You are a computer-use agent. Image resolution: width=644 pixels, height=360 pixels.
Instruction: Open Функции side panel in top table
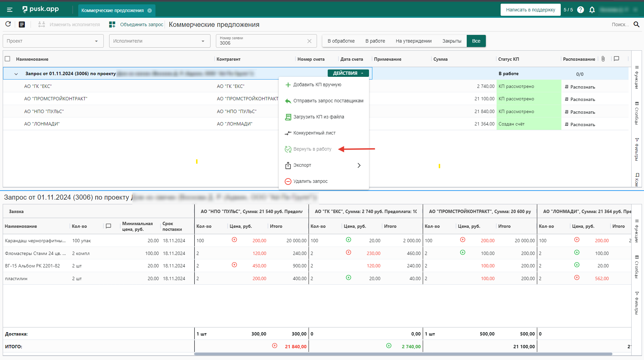coord(637,77)
